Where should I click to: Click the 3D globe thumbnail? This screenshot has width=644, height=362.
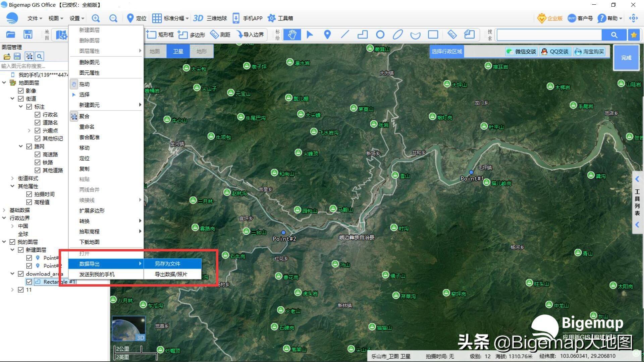(128, 328)
